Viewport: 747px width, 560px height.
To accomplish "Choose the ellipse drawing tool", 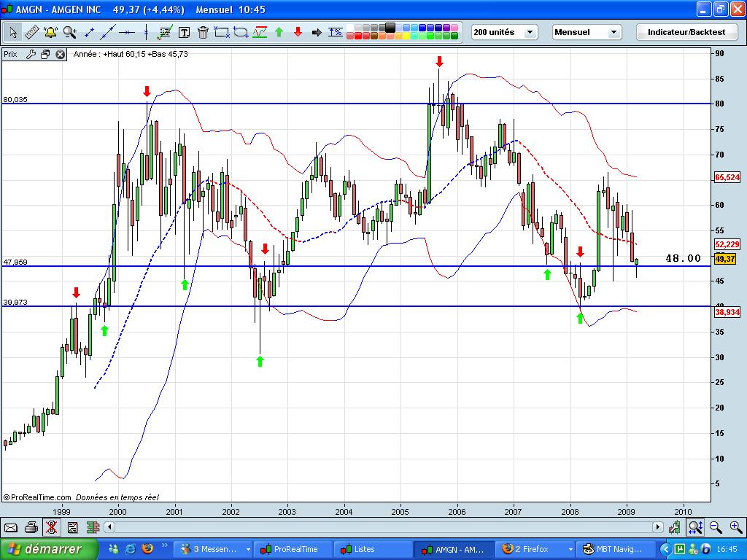I will (x=241, y=32).
